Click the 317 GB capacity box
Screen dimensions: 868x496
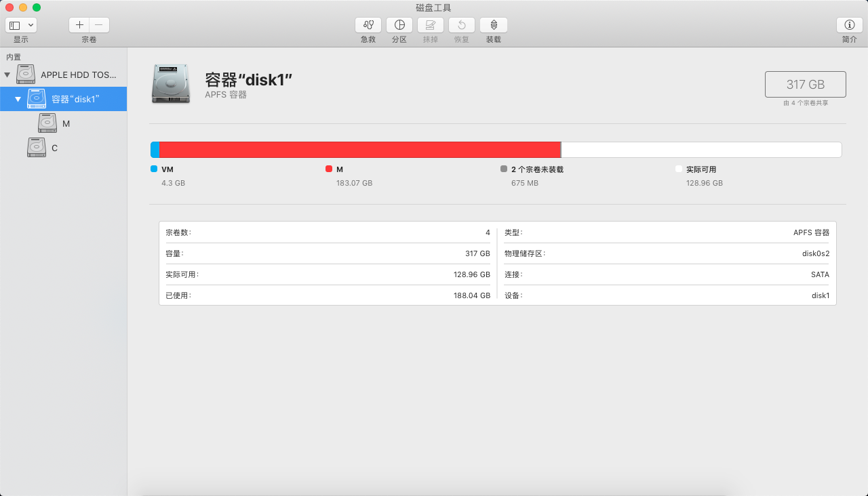806,85
